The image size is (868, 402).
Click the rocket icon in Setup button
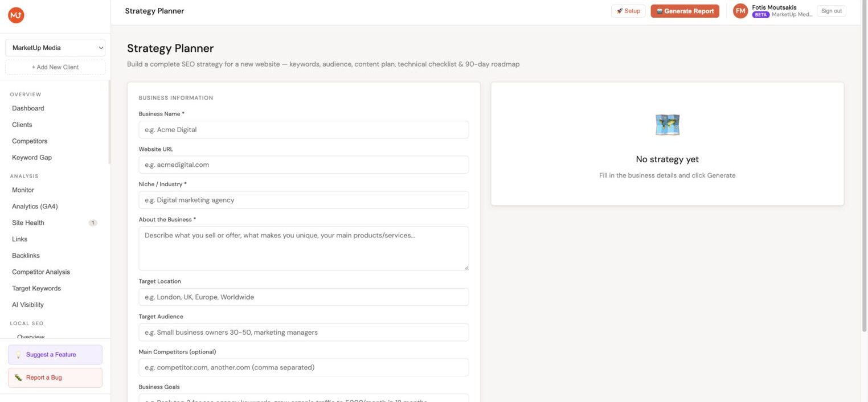pos(620,11)
